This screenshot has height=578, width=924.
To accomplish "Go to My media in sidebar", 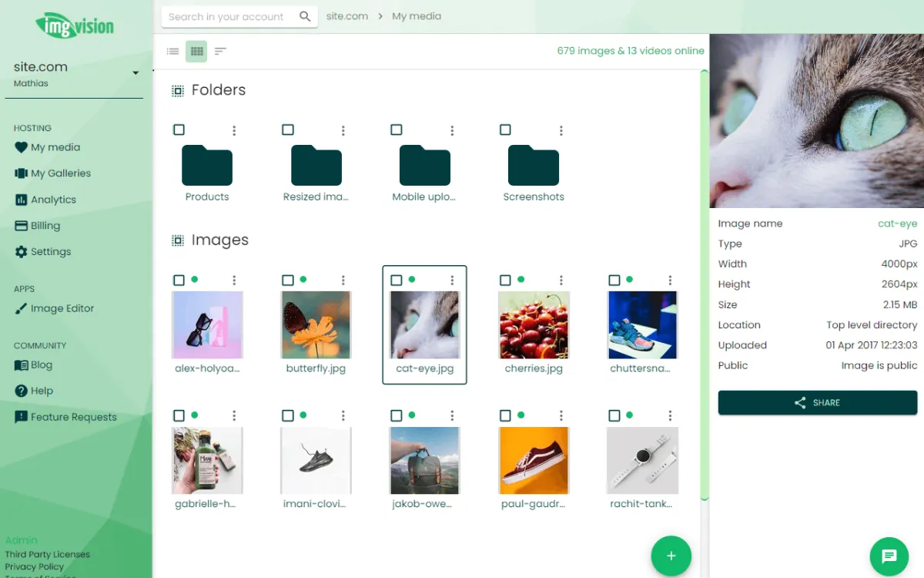I will pyautogui.click(x=55, y=147).
